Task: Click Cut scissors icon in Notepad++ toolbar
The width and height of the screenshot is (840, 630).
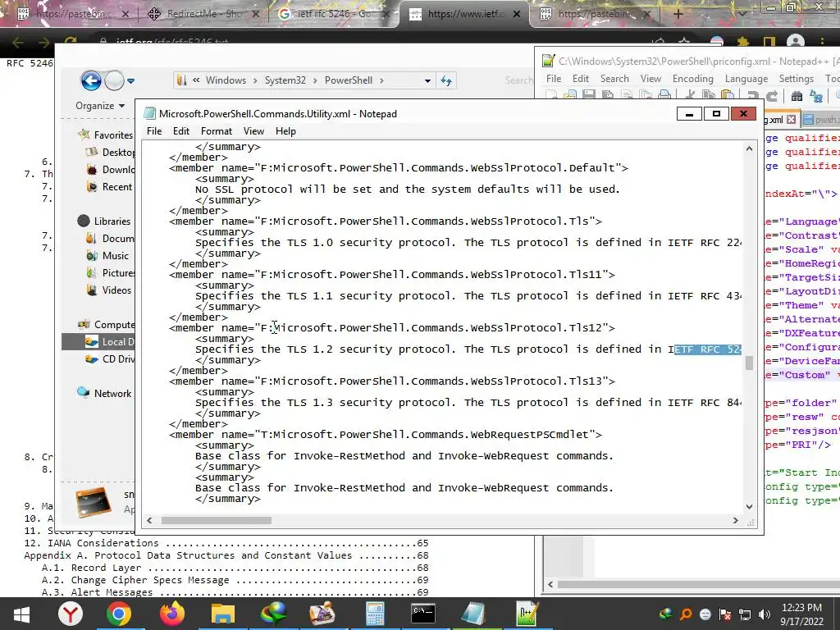Action: (x=689, y=95)
